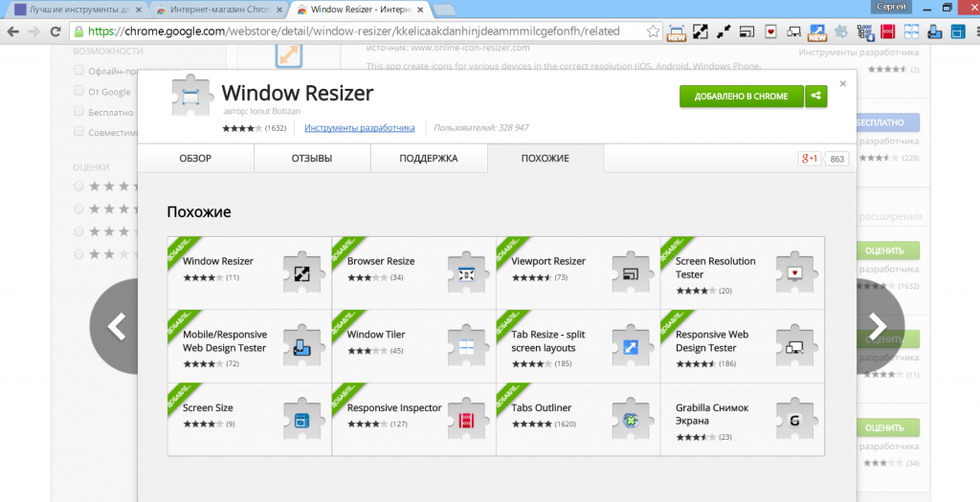Click Screen Size extension icon in toolbar
The width and height of the screenshot is (980, 502).
point(957,32)
